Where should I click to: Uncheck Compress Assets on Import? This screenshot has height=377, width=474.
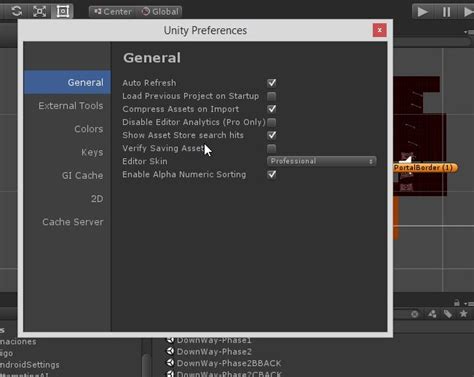[x=272, y=109]
